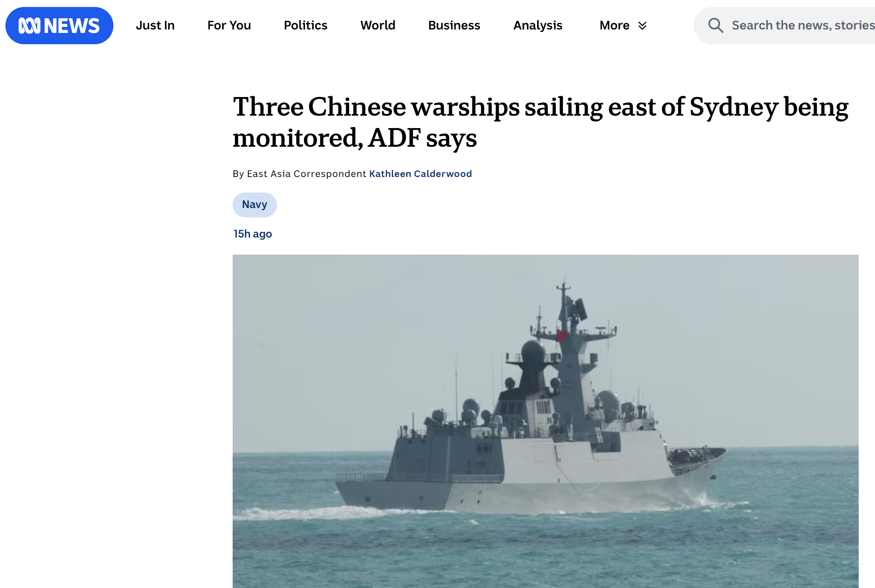Open the Chinese warship photo
The height and width of the screenshot is (588, 875).
[x=546, y=421]
